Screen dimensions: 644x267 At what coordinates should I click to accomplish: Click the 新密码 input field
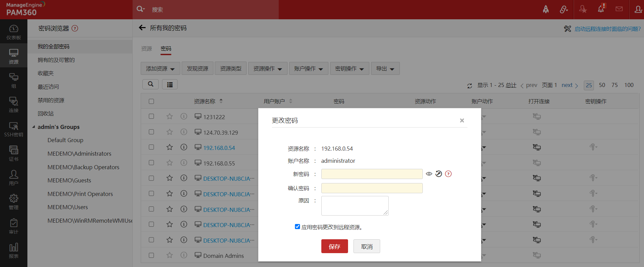372,174
